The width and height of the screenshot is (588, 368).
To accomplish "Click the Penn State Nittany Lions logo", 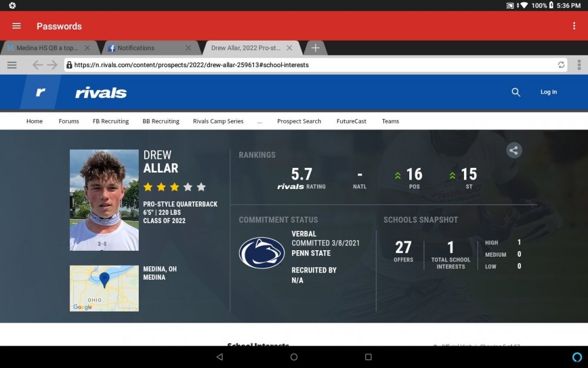I will 262,253.
